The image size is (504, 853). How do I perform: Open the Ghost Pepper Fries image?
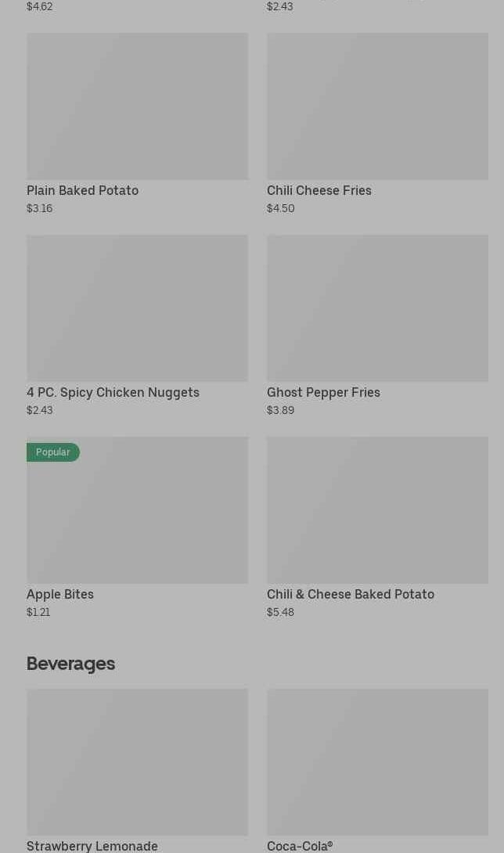pyautogui.click(x=377, y=308)
